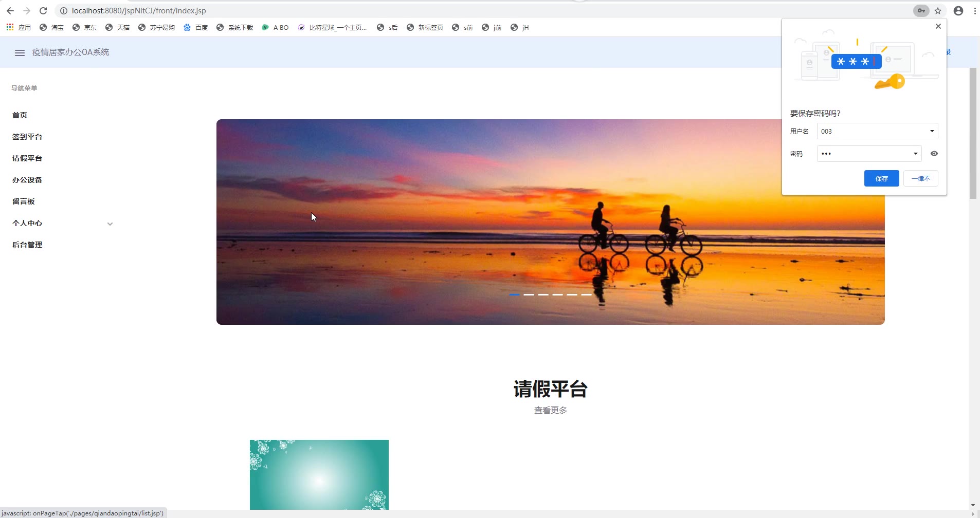Open the 新标签页 bookmark
Screen dimensions: 980x518
(x=425, y=27)
